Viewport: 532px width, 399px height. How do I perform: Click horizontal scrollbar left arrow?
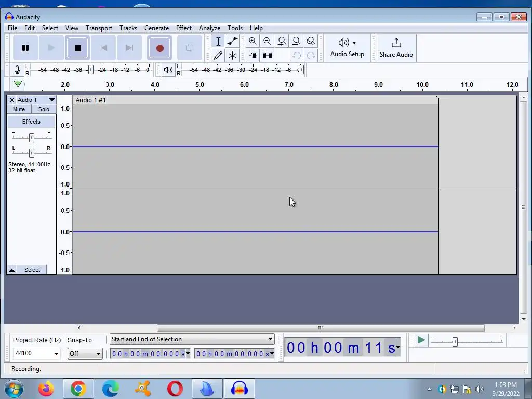[x=79, y=328]
